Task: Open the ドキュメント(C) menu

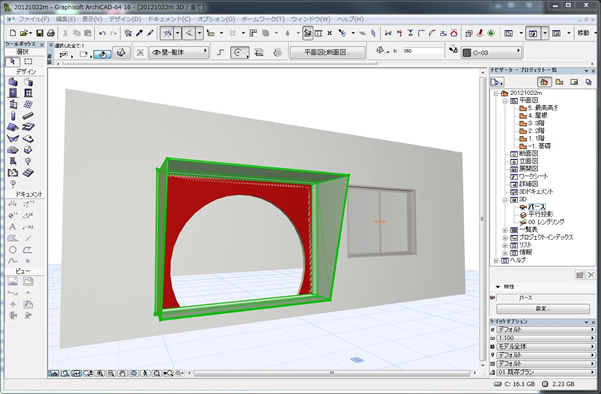Action: [169, 19]
